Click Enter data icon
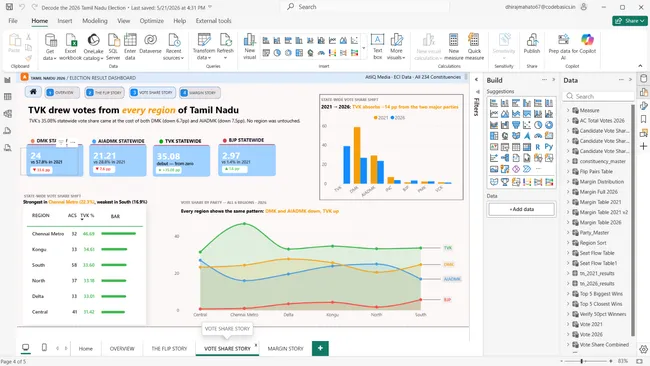Screen dimensions: 650x366 pos(130,40)
